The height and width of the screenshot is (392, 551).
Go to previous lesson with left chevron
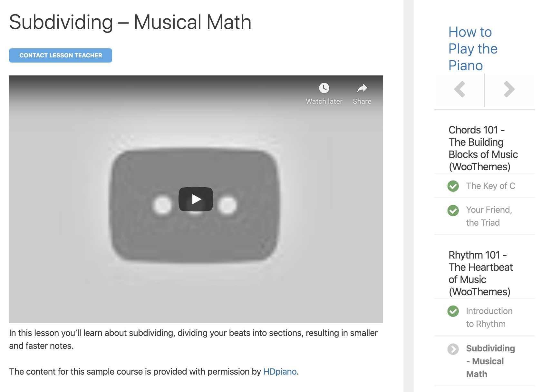coord(459,89)
